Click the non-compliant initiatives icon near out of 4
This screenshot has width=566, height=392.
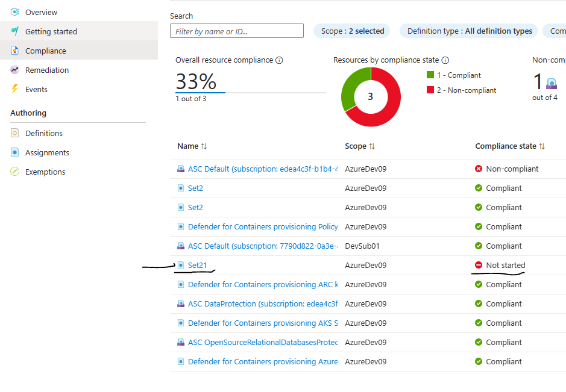point(551,84)
